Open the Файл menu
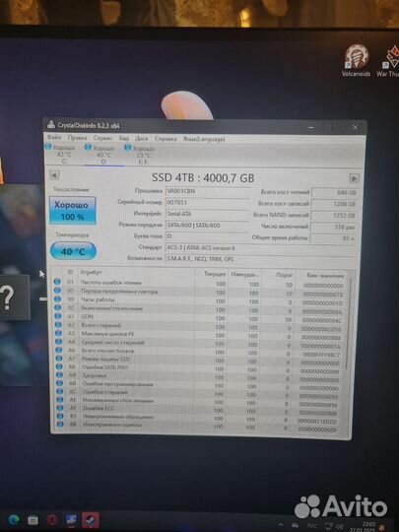 54,137
